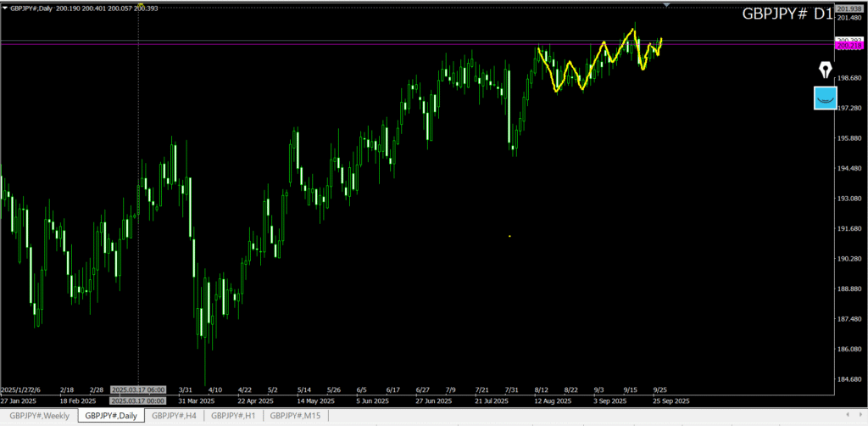The width and height of the screenshot is (868, 426).
Task: Click the gray 201.938 price label
Action: pos(849,8)
